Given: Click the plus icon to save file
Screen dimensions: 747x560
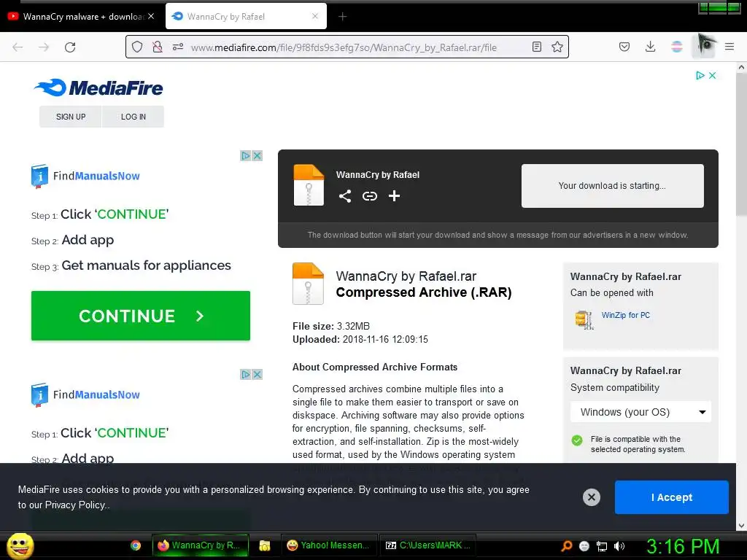Looking at the screenshot, I should click(x=394, y=196).
